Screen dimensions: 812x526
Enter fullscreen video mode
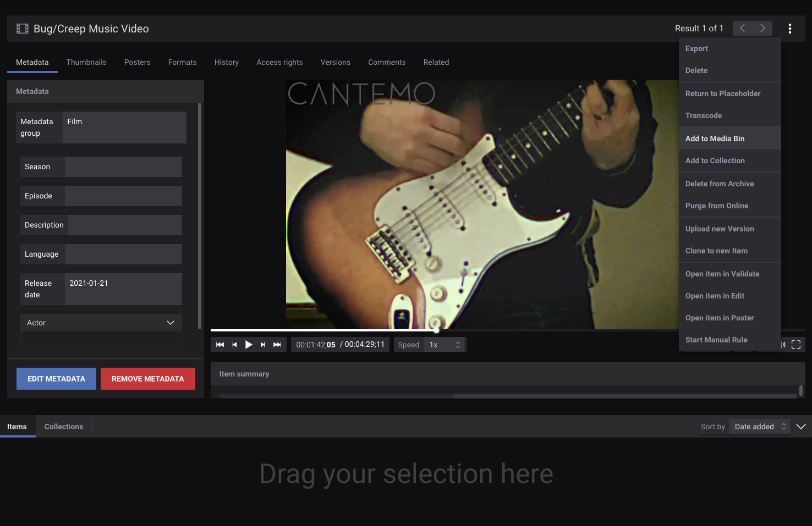coord(796,345)
